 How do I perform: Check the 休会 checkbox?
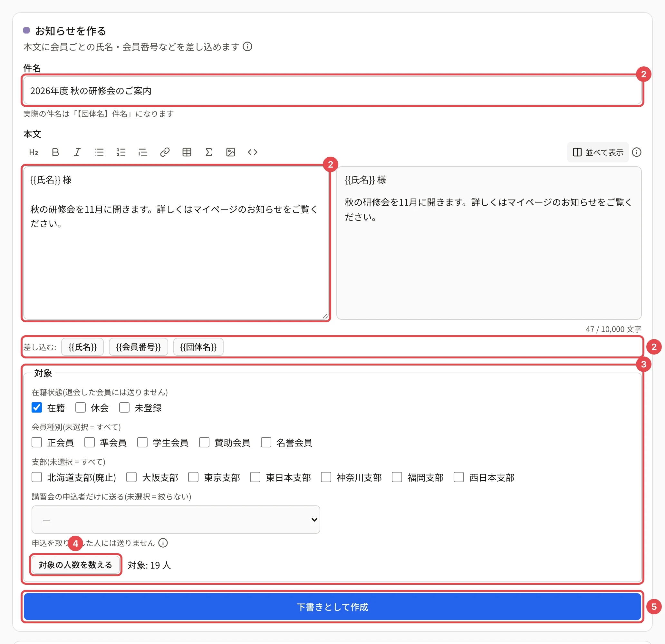pos(81,407)
